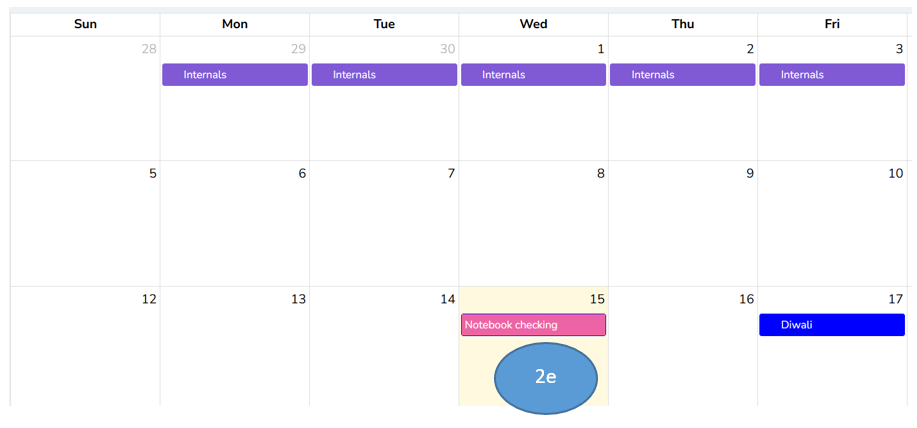This screenshot has height=428, width=917.
Task: Open the Internals event on Tuesday 30
Action: click(x=384, y=75)
